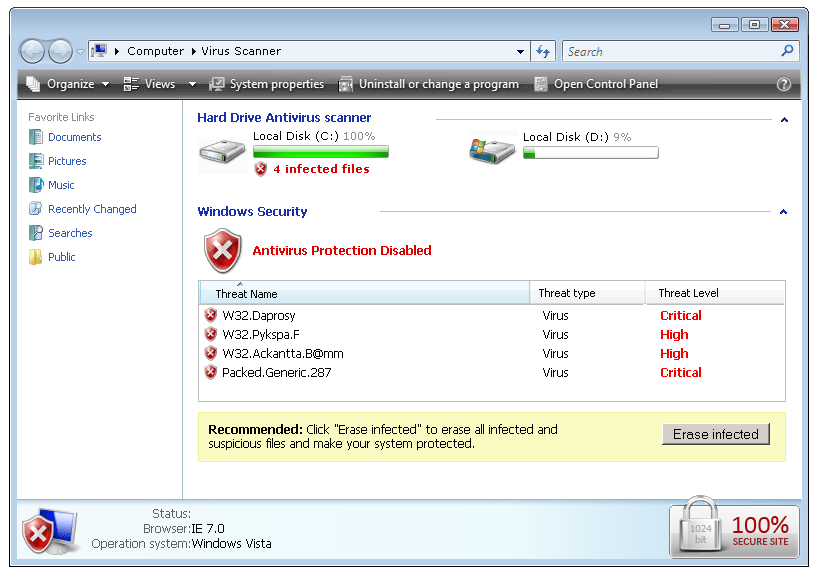This screenshot has width=820, height=579.
Task: Select the Packed.Generic.287 threat row
Action: click(492, 372)
